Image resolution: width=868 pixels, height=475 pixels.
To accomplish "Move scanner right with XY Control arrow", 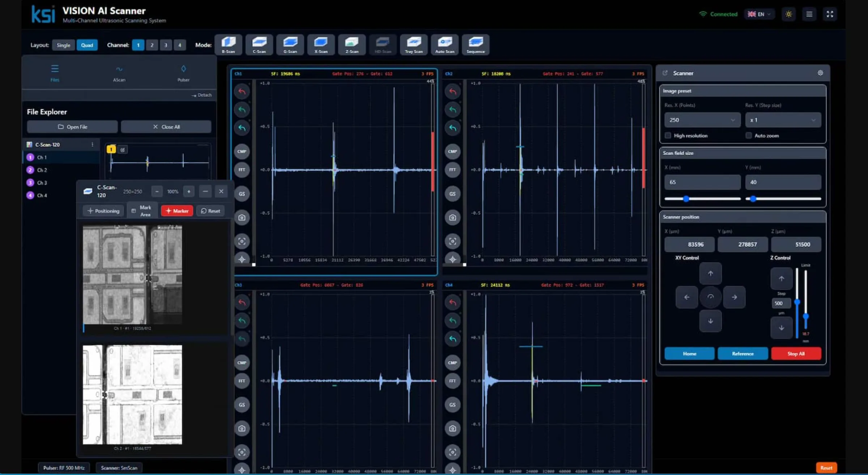I will [734, 297].
